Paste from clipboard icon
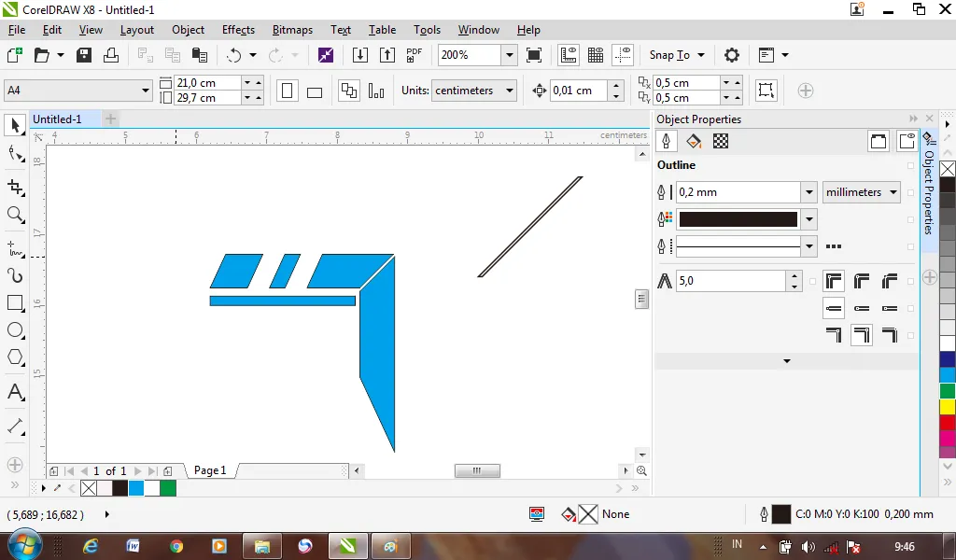Screen dimensions: 956x560 [x=200, y=55]
